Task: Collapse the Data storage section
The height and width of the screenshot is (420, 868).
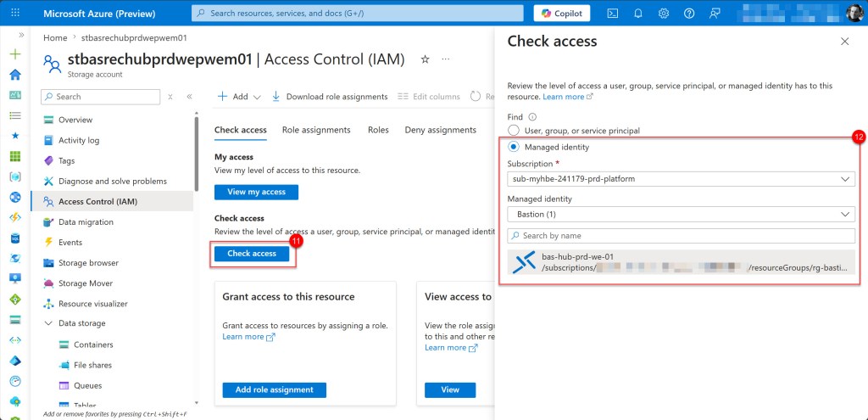Action: point(48,323)
